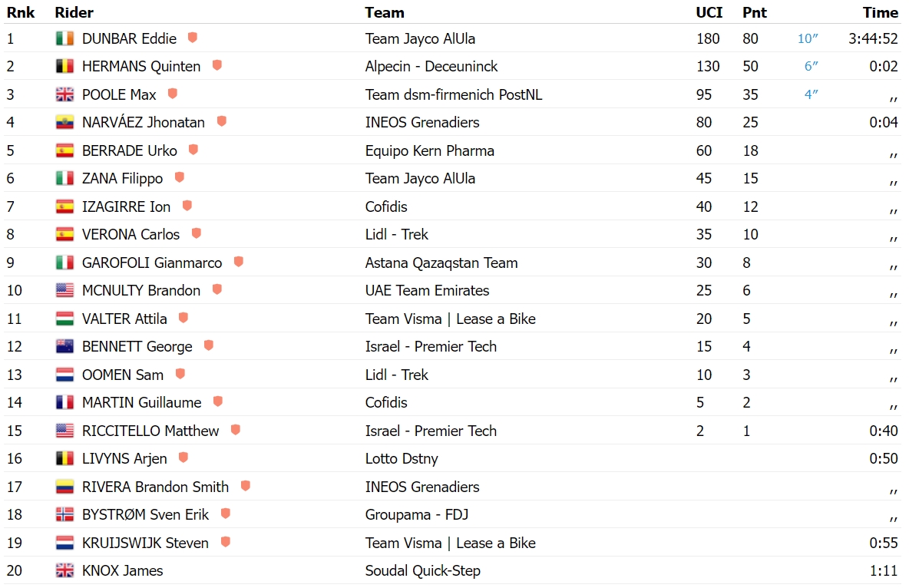Select the Astana Qazaqstan Team link
The width and height of the screenshot is (909, 588).
pos(441,263)
